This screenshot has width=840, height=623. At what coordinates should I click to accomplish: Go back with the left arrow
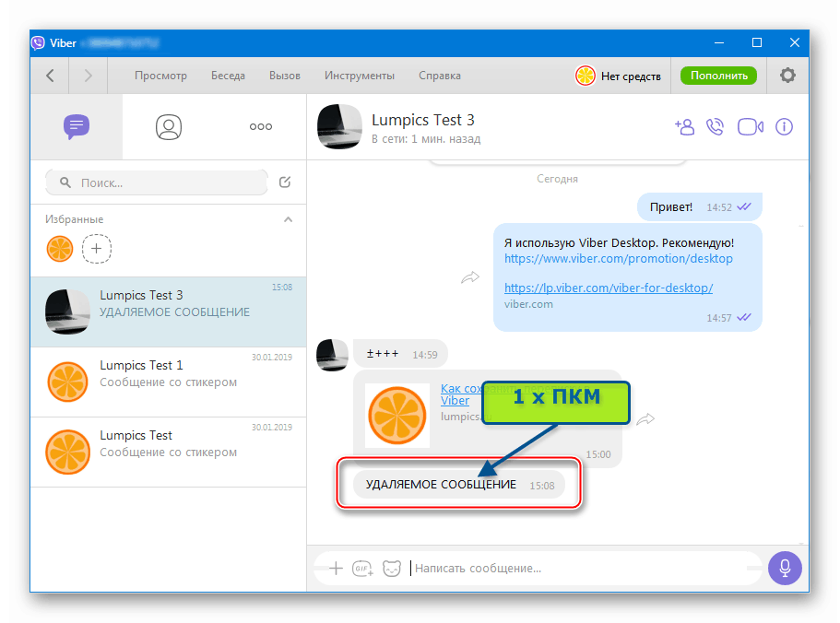(50, 76)
